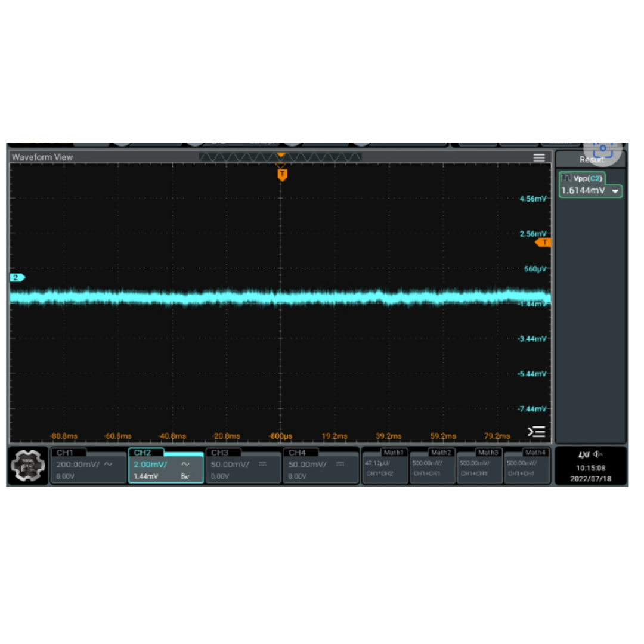Click the channel 2 ground reference marker
The width and height of the screenshot is (644, 644).
click(17, 278)
